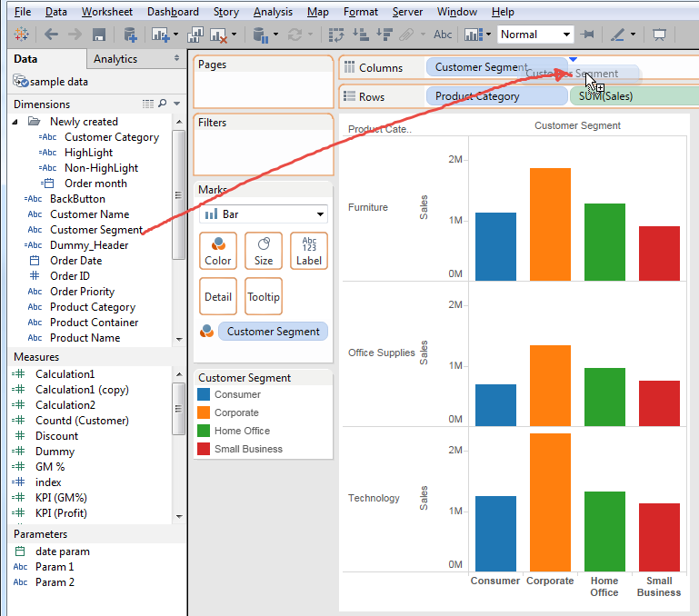
Task: Click the blue Consumer legend swatch
Action: [x=204, y=394]
